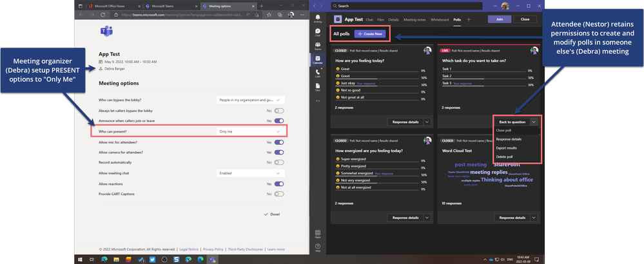
Task: Open Edge settings ellipsis menu
Action: pyautogui.click(x=302, y=14)
